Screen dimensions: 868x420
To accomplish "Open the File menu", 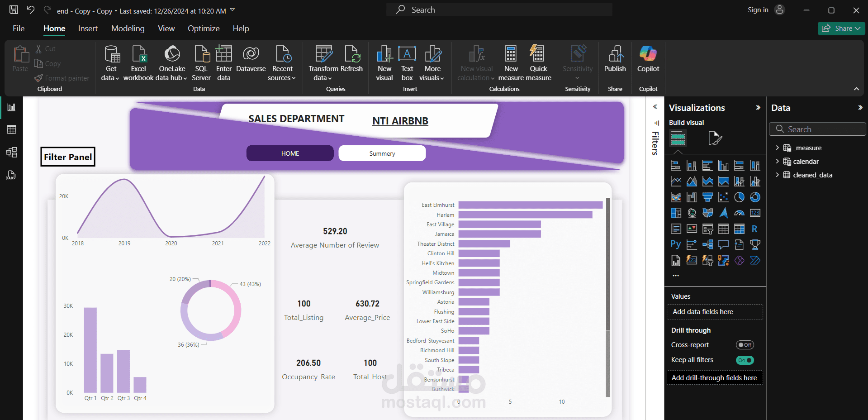I will [x=19, y=29].
